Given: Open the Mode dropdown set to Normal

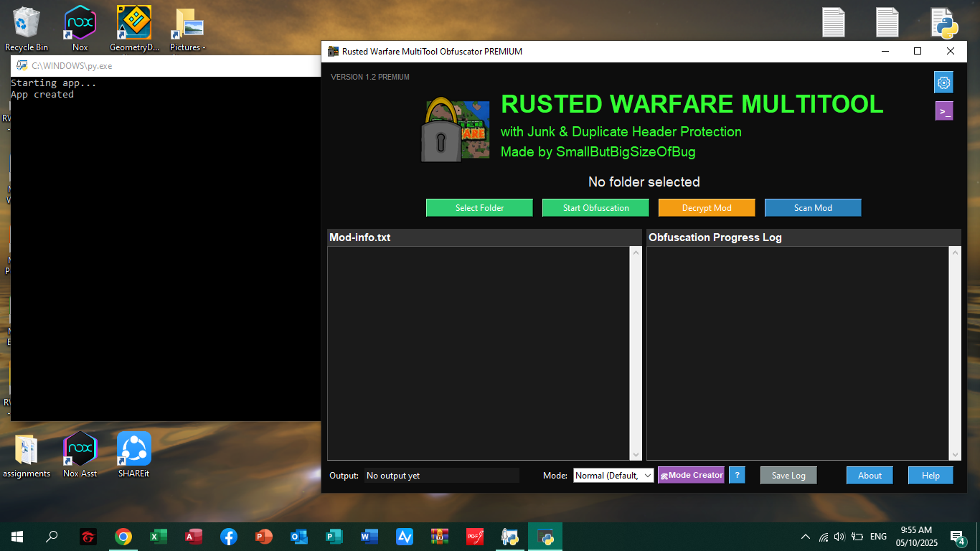Looking at the screenshot, I should point(613,475).
